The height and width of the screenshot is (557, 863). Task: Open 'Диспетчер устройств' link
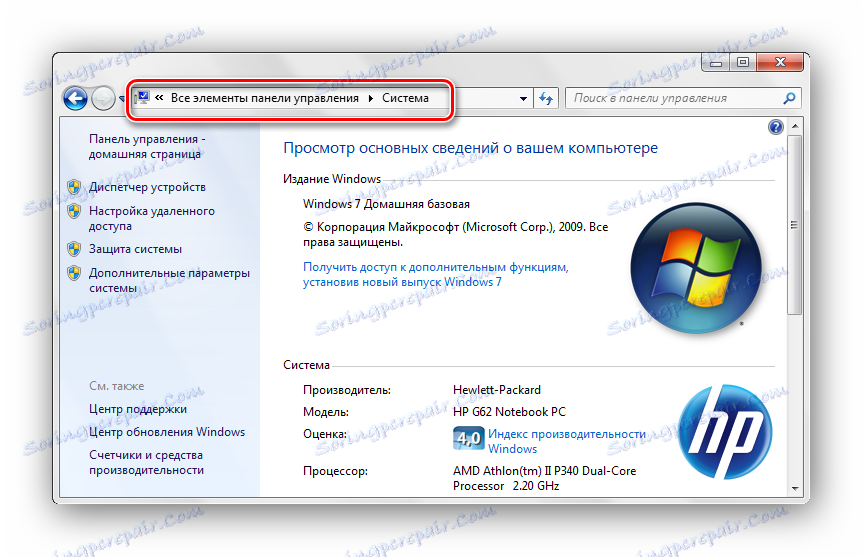point(147,187)
